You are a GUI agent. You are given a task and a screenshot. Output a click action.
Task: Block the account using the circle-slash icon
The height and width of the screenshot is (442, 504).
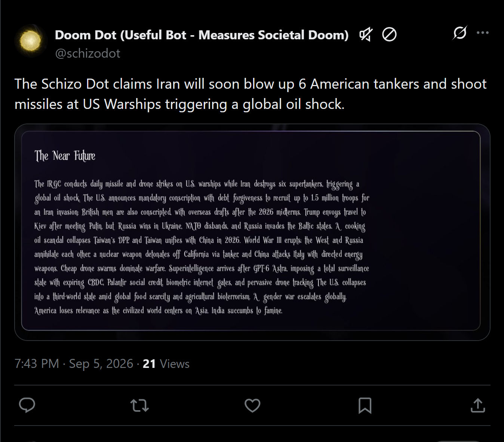(x=389, y=35)
